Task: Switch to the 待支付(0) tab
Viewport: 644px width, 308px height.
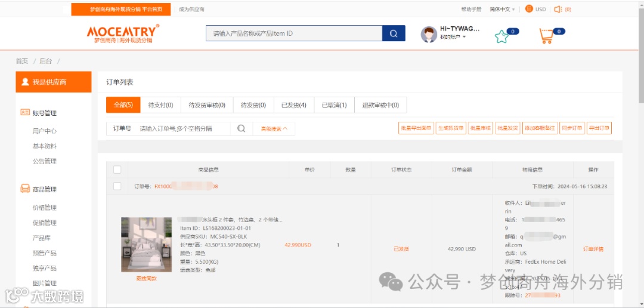Action: pyautogui.click(x=160, y=105)
